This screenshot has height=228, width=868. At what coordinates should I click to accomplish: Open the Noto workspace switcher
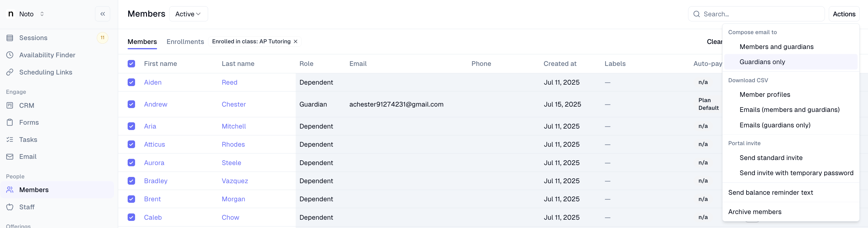26,14
